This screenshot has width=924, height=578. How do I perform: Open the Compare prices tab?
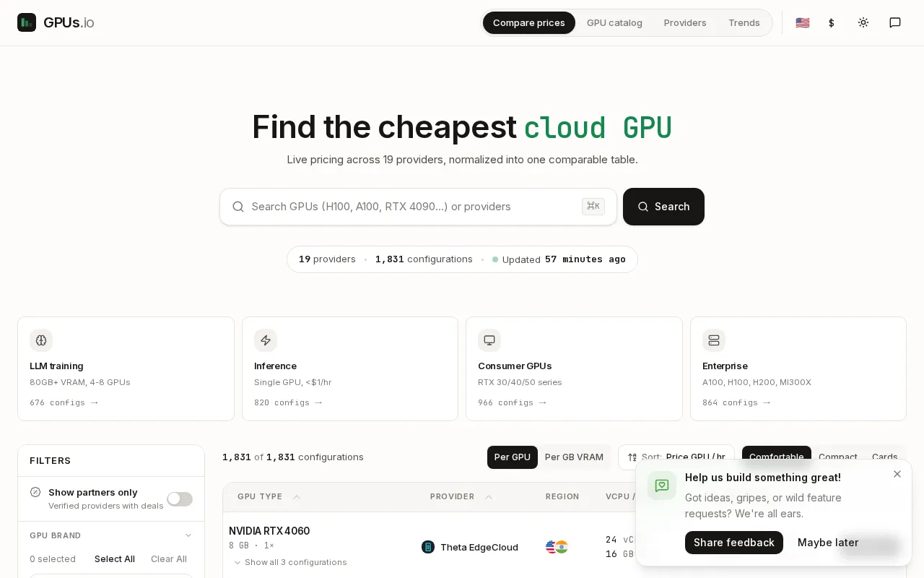[529, 22]
